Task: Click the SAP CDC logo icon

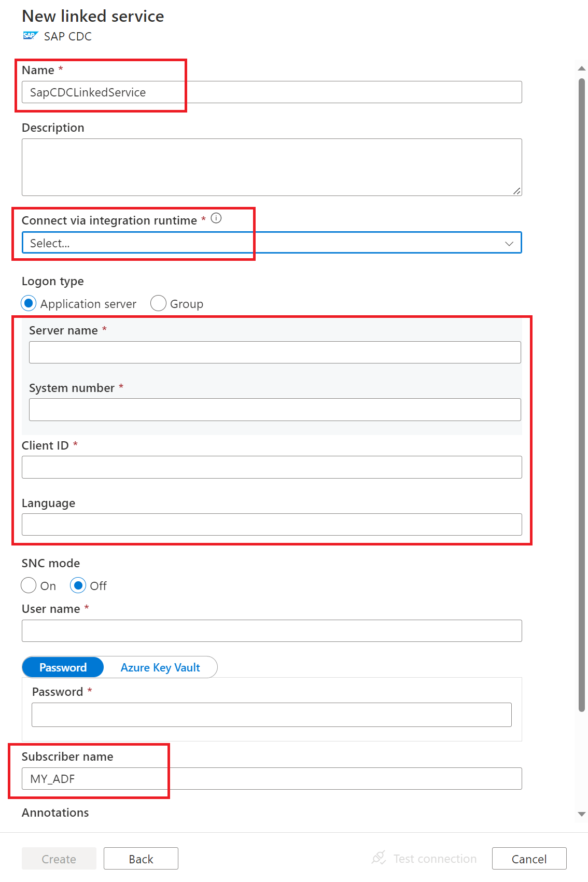Action: click(x=30, y=36)
